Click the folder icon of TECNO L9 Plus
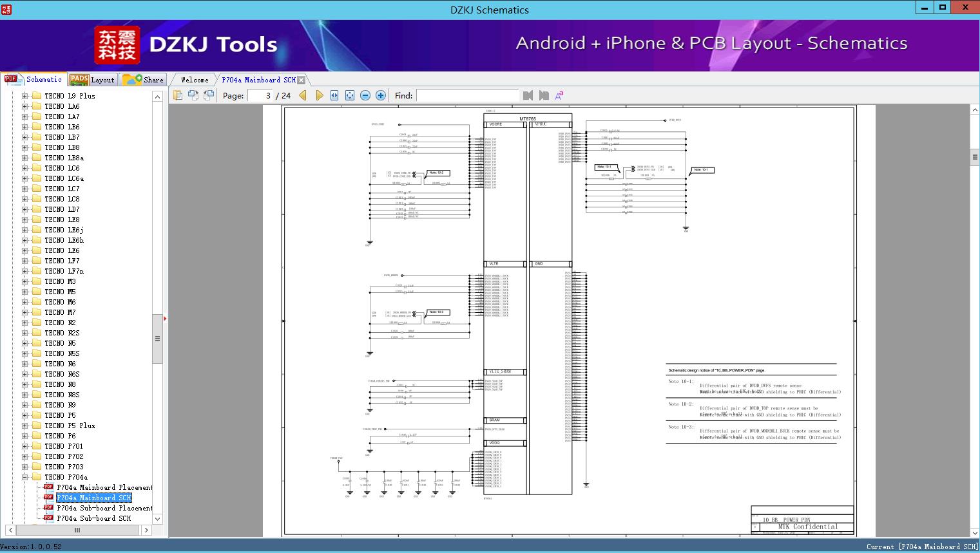The width and height of the screenshot is (980, 553). [37, 96]
